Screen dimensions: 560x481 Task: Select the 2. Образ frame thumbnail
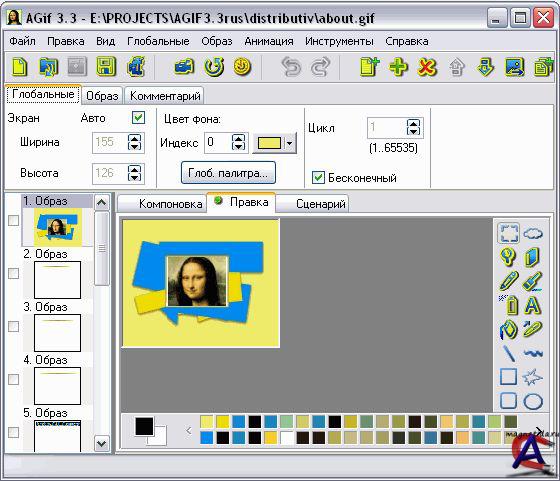coord(58,280)
